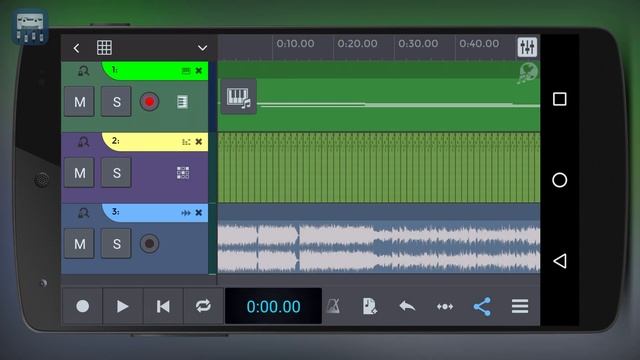Screen dimensions: 640x360
Task: Tap Android home circle button
Action: click(x=560, y=180)
